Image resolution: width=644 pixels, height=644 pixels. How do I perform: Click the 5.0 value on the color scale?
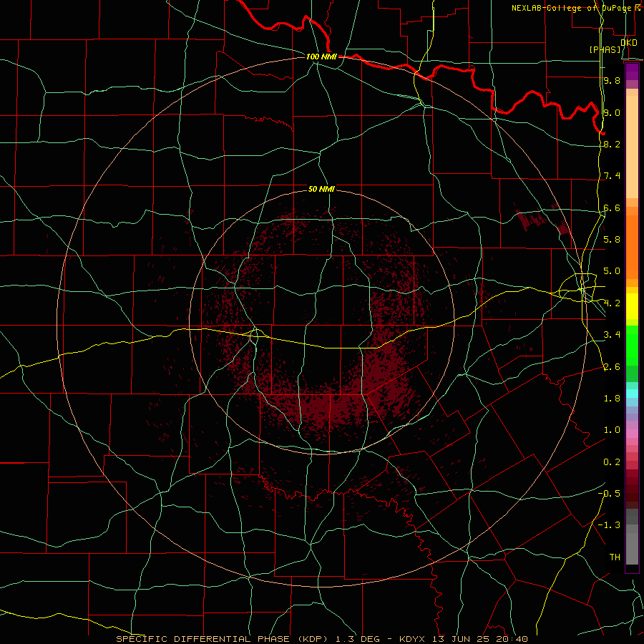point(612,271)
